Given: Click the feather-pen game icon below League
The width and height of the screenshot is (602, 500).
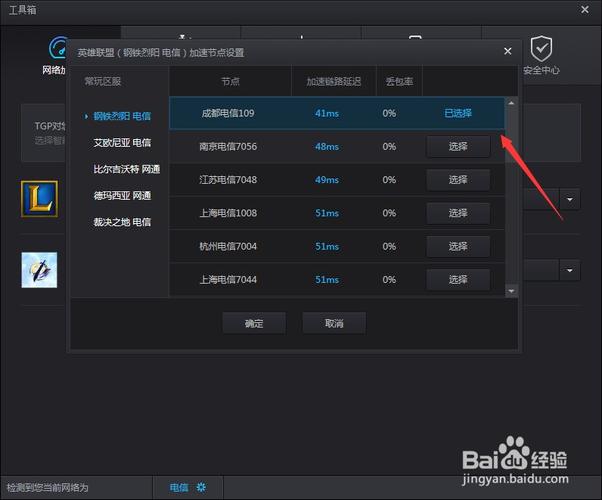Looking at the screenshot, I should point(39,270).
